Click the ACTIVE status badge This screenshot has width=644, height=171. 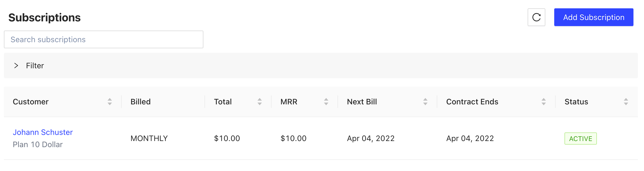pos(581,139)
